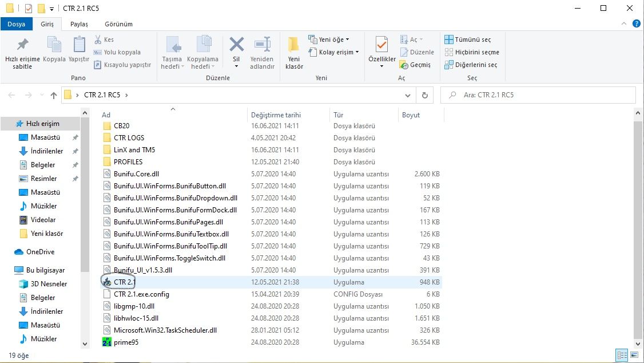Switch to details view layout icon
This screenshot has width=644, height=363.
[622, 355]
